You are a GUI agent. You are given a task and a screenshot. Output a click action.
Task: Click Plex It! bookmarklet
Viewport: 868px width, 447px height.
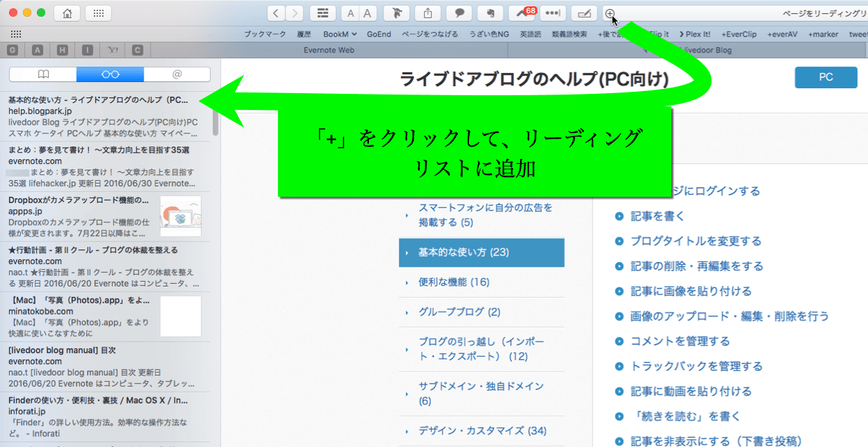pos(694,34)
